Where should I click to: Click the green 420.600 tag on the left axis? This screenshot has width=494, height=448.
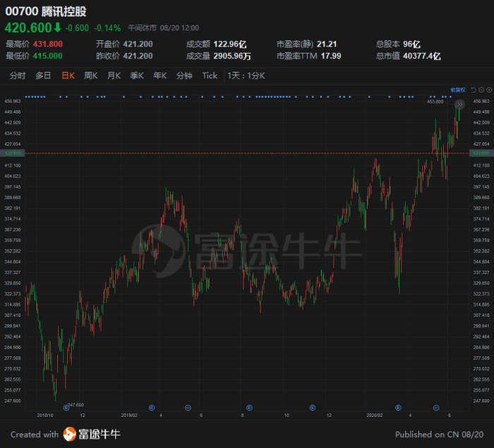click(x=12, y=153)
